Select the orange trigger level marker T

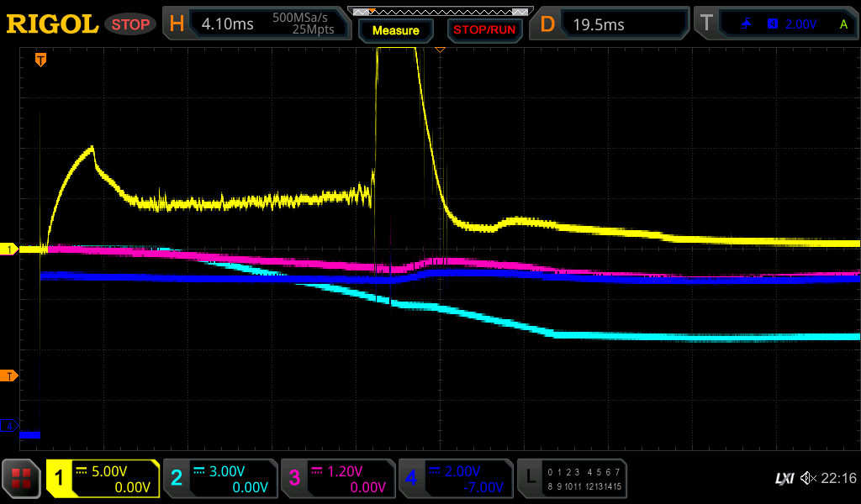(x=10, y=375)
